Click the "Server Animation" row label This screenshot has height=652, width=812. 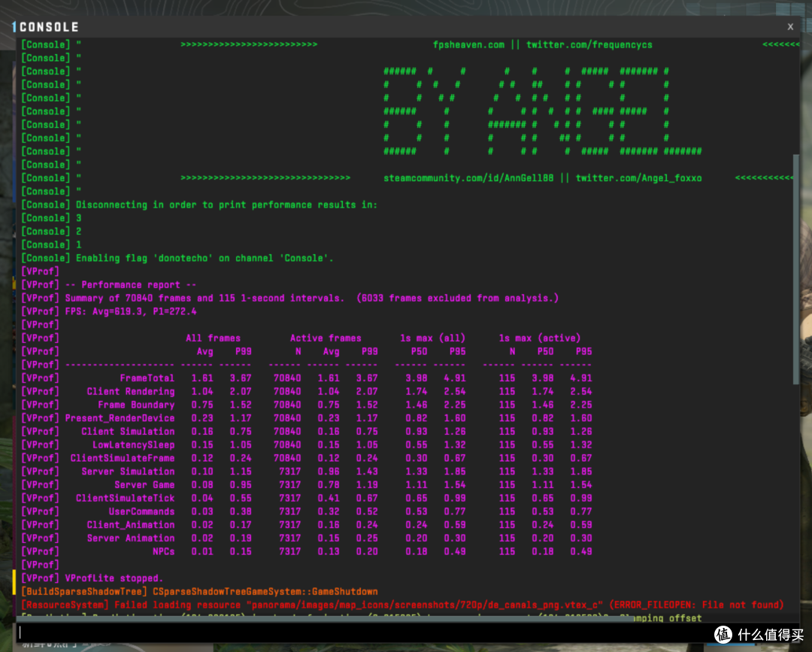click(x=131, y=538)
